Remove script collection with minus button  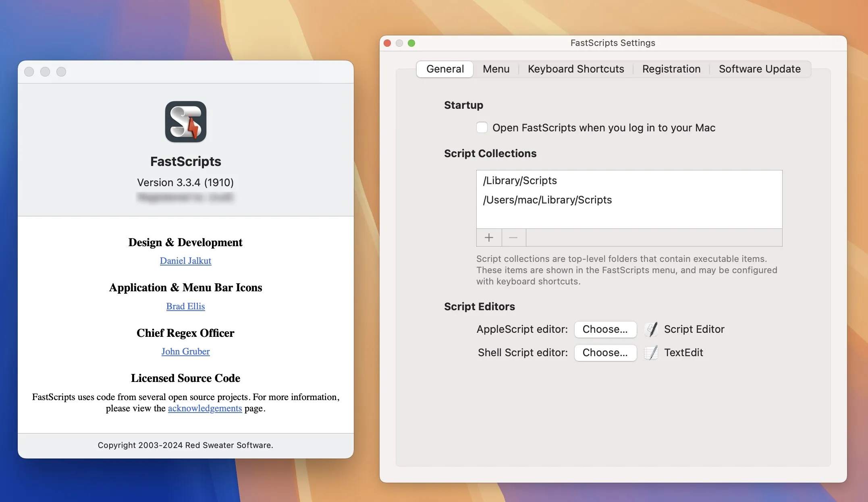[x=513, y=238]
